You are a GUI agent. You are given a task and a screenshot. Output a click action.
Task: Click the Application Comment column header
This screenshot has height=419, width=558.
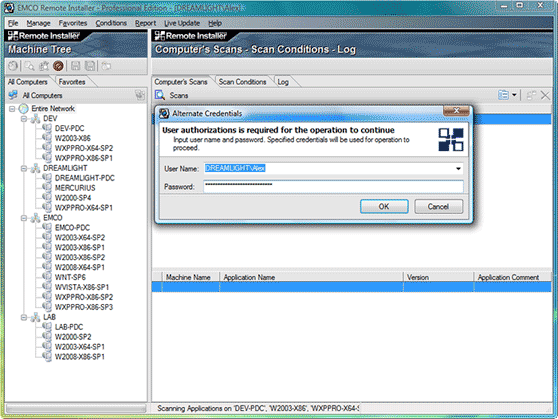pyautogui.click(x=512, y=277)
